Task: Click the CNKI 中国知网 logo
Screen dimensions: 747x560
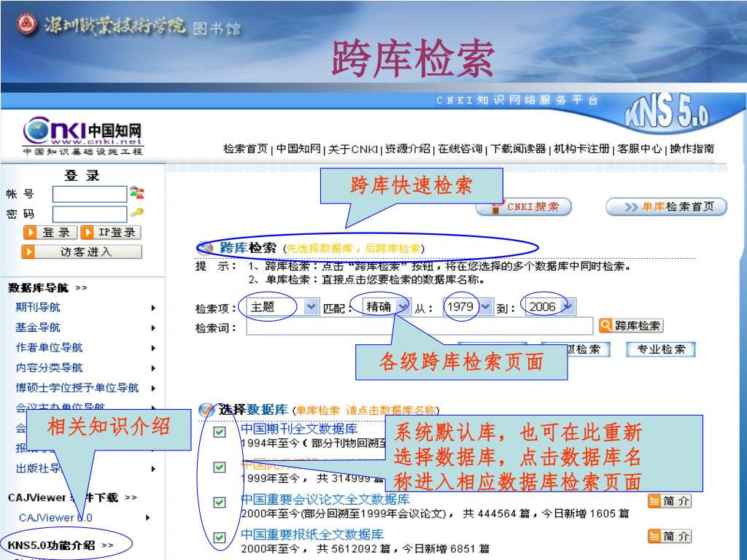Action: [83, 136]
